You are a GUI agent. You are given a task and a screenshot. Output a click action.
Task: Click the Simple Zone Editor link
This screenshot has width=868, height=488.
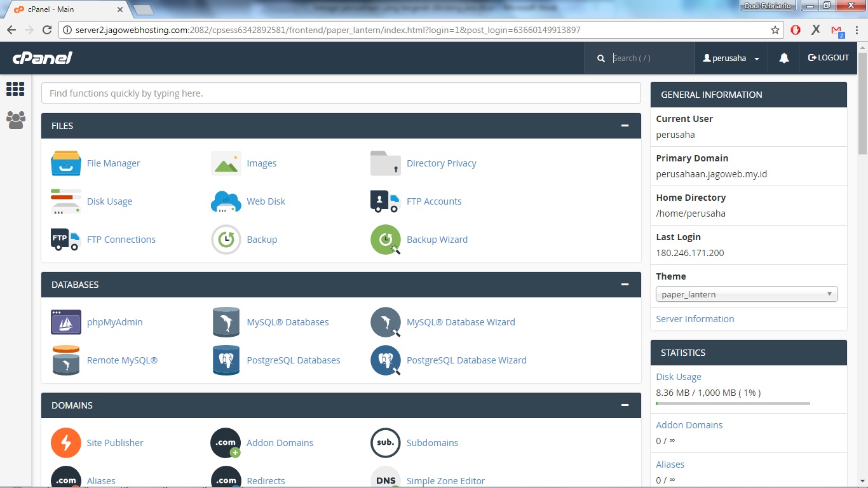445,481
